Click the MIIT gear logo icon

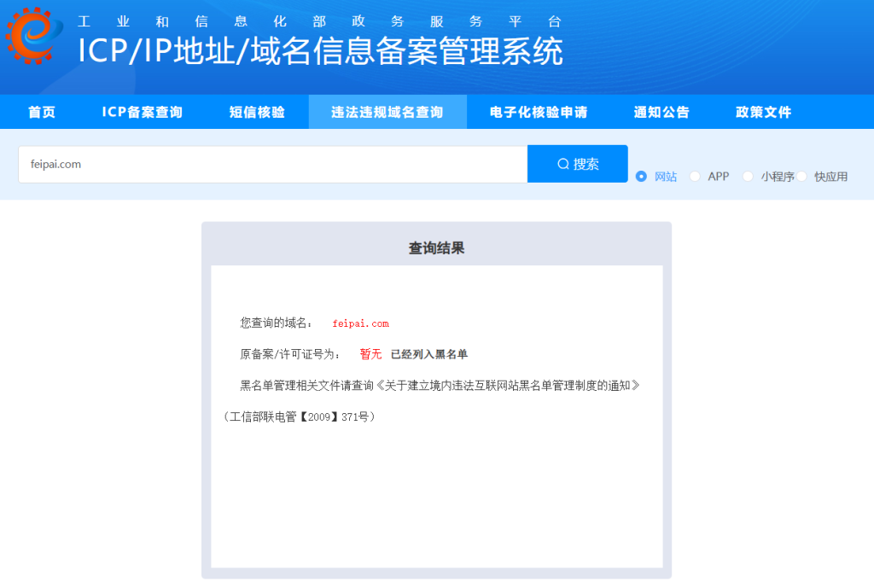click(x=33, y=35)
